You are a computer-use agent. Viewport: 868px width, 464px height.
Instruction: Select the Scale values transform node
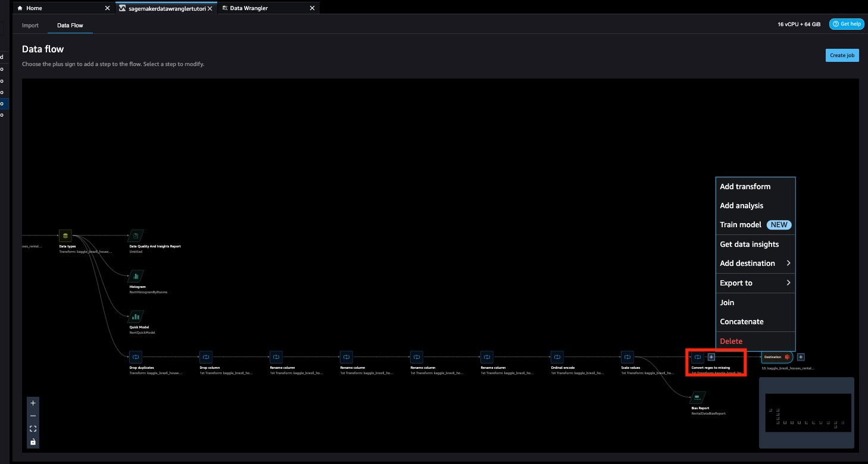pos(627,357)
